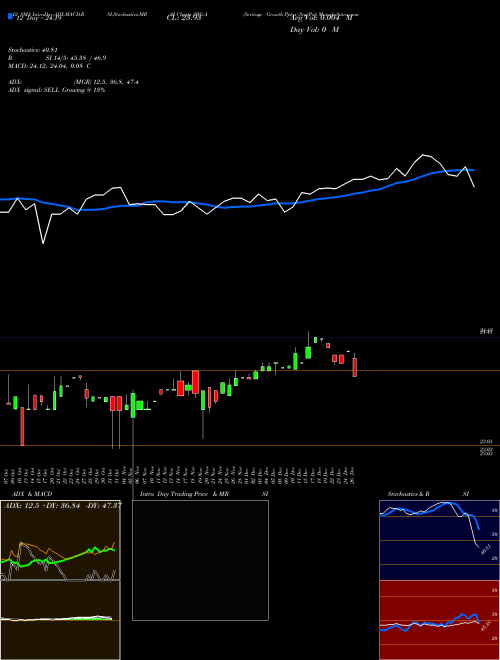Click the 'Day Vol: 0 M' label

[x=314, y=29]
